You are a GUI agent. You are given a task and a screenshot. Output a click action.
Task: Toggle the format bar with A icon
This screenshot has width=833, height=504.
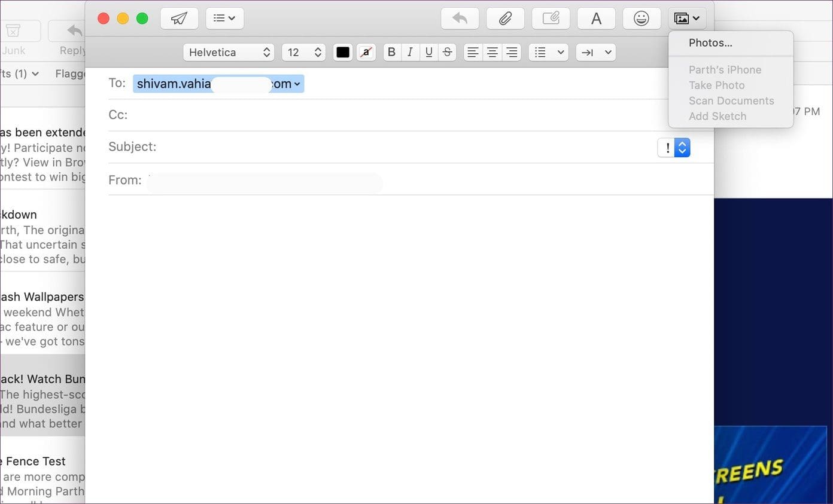596,19
